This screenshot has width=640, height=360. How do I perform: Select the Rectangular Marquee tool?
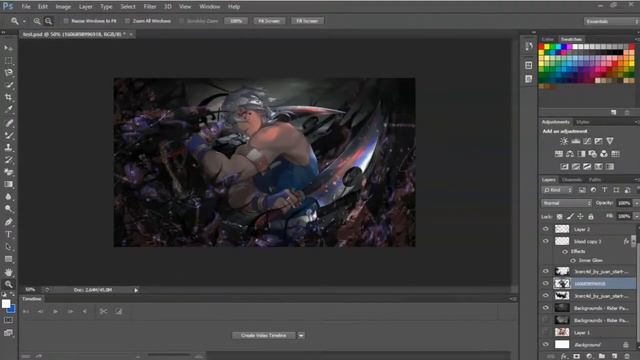point(8,60)
